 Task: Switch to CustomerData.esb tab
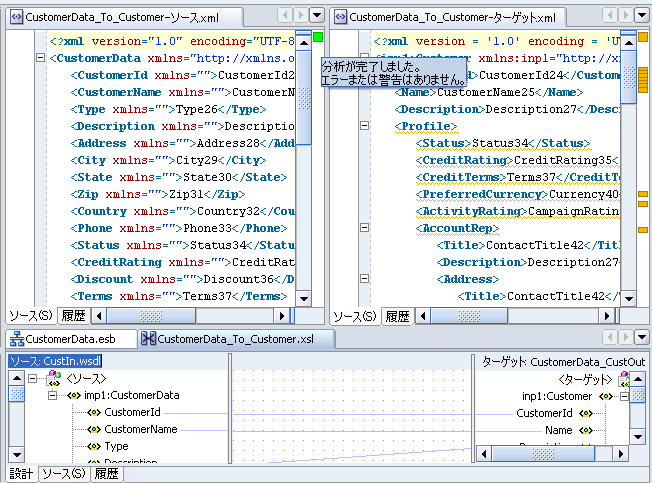point(70,339)
